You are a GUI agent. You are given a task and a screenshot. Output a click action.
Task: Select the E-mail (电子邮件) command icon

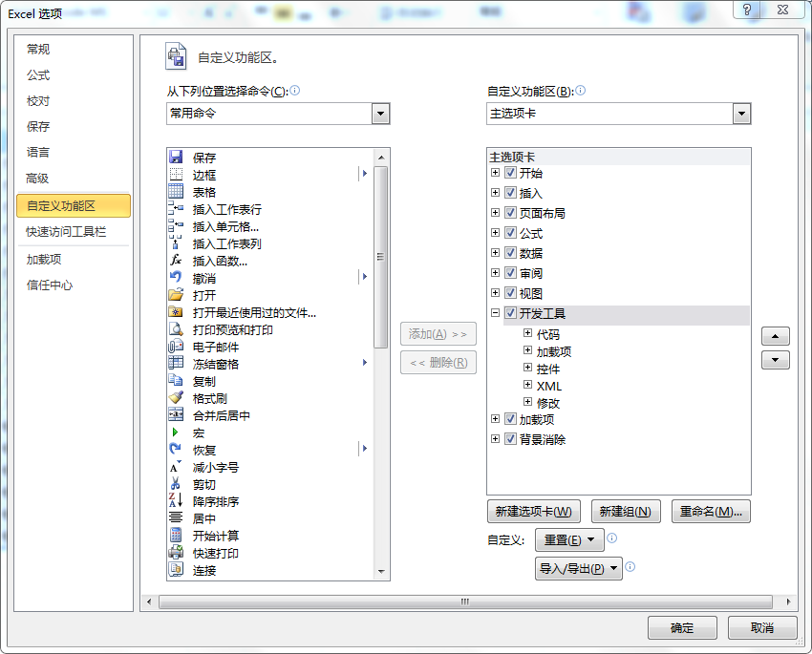point(176,347)
